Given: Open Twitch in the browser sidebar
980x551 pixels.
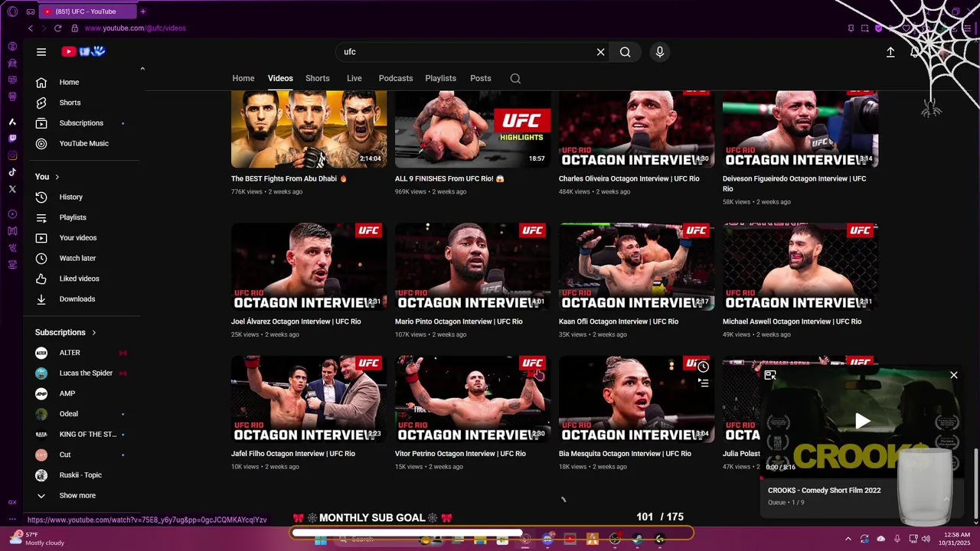Looking at the screenshot, I should point(12,139).
